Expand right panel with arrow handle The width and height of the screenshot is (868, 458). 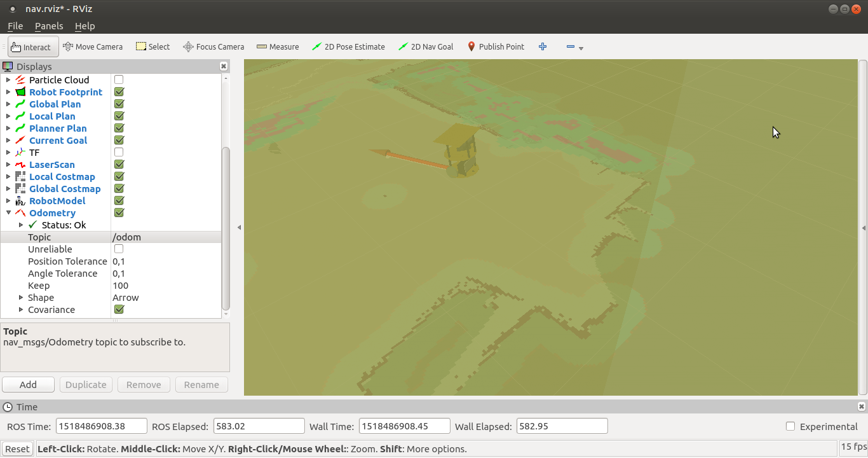[863, 227]
